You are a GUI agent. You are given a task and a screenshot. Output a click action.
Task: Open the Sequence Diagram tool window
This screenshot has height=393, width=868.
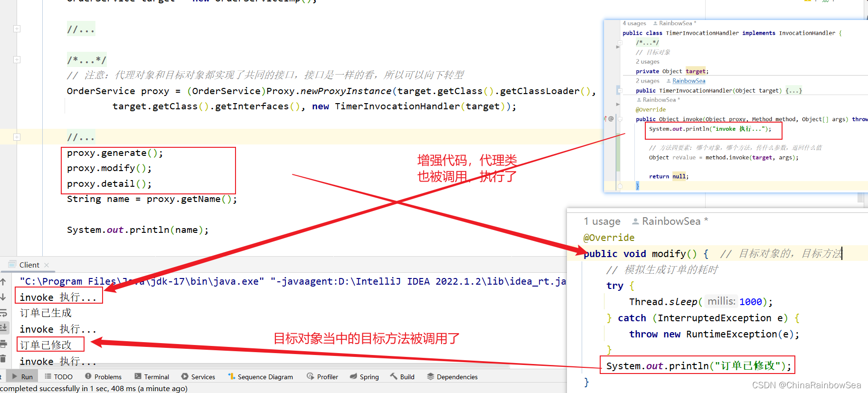coord(260,377)
